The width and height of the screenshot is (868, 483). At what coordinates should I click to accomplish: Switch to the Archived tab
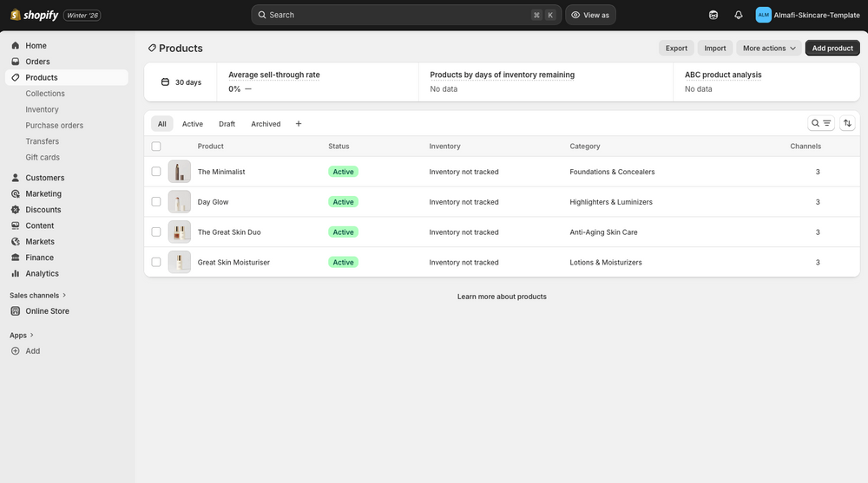point(266,124)
